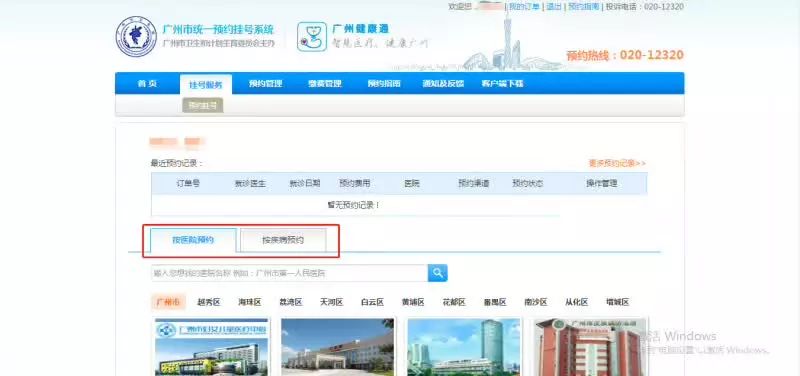Click the 订单号 column header

click(x=188, y=183)
